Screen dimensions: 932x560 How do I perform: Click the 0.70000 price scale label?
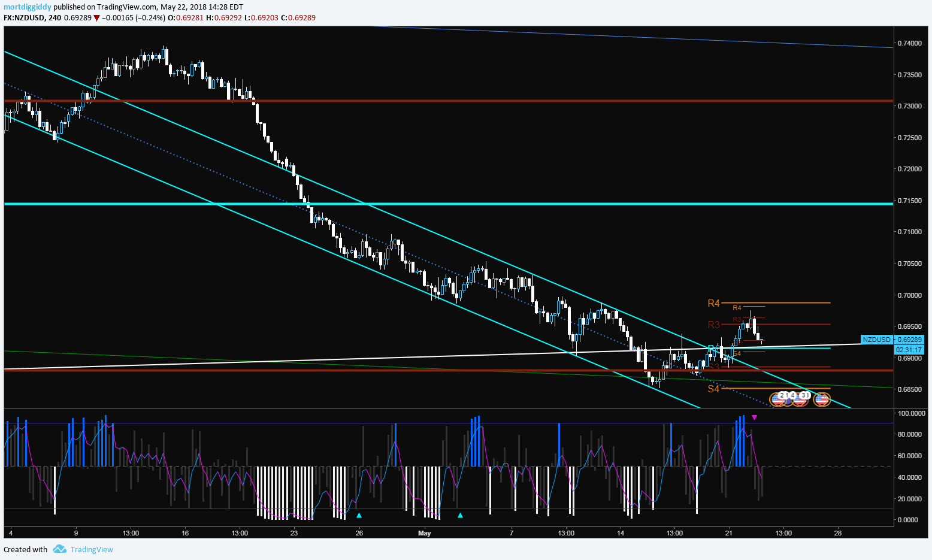909,295
